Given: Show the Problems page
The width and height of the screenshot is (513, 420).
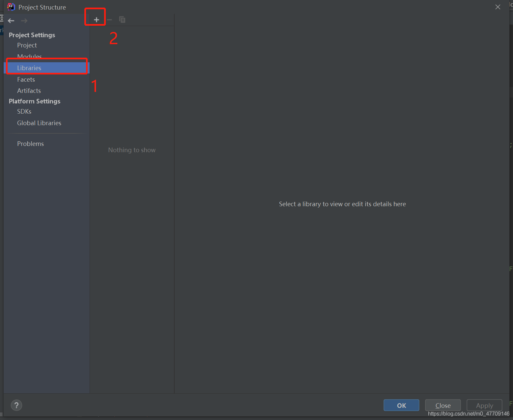Looking at the screenshot, I should [30, 144].
